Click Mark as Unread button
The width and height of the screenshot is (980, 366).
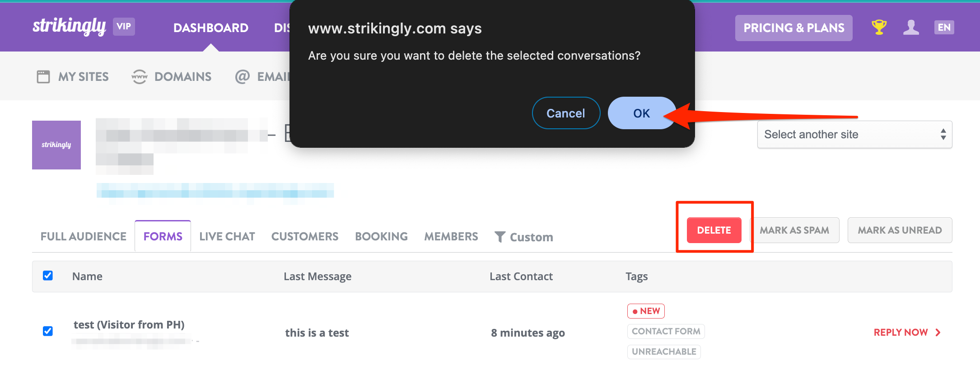click(x=900, y=230)
